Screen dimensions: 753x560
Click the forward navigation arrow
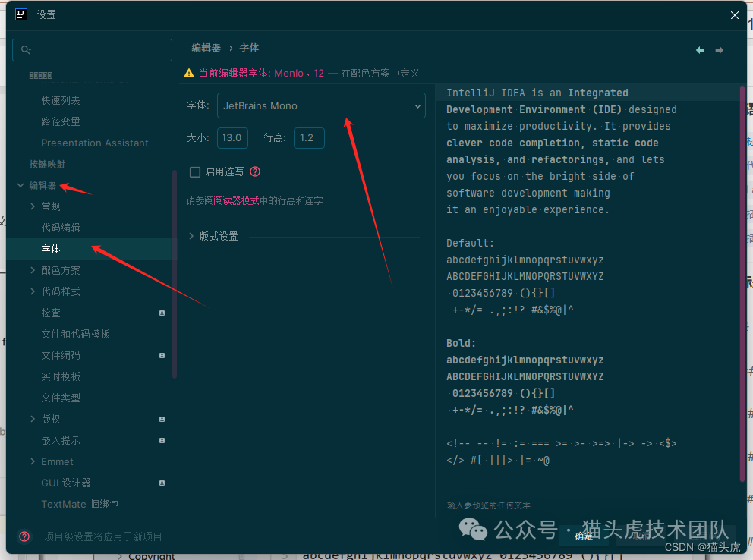pos(719,50)
